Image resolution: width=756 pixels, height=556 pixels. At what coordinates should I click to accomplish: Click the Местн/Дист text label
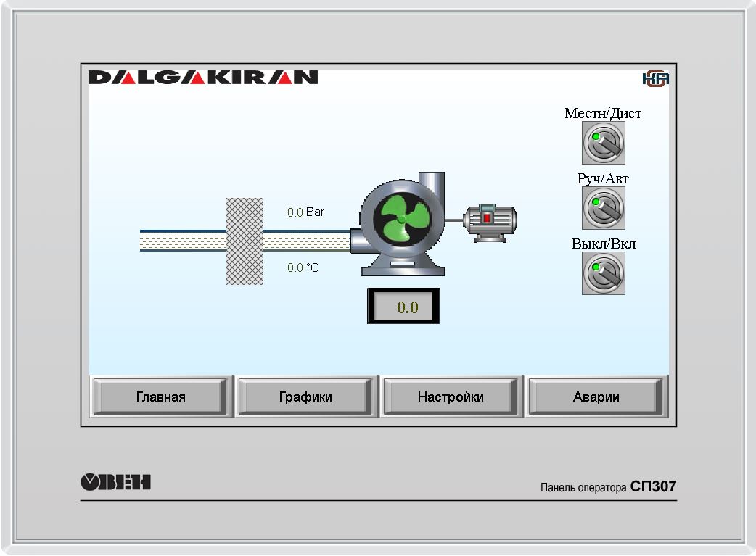(x=603, y=113)
